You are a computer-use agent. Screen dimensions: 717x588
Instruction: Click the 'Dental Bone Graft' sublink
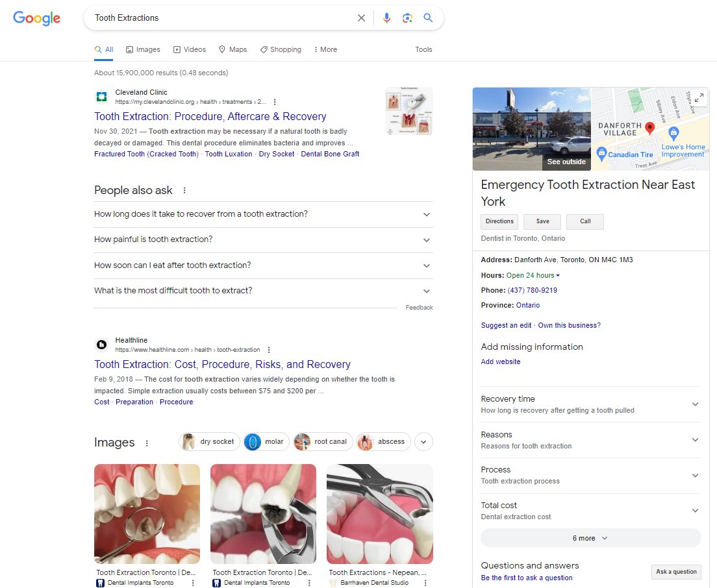(x=330, y=154)
